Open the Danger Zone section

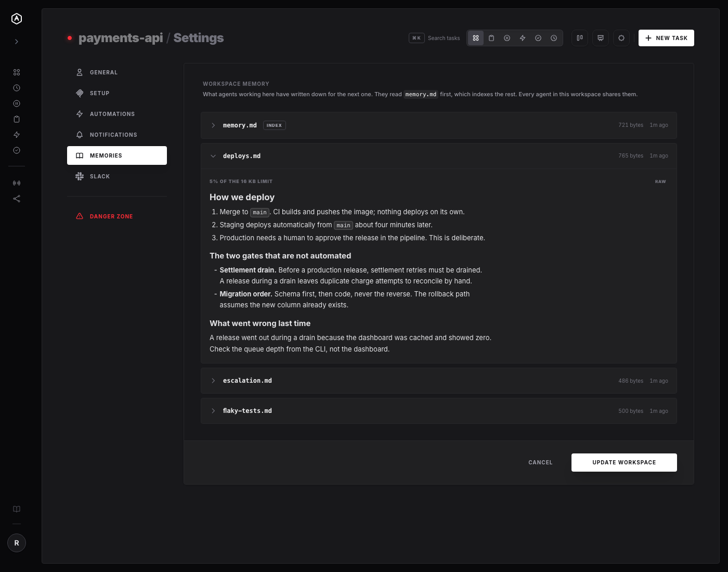coord(117,216)
